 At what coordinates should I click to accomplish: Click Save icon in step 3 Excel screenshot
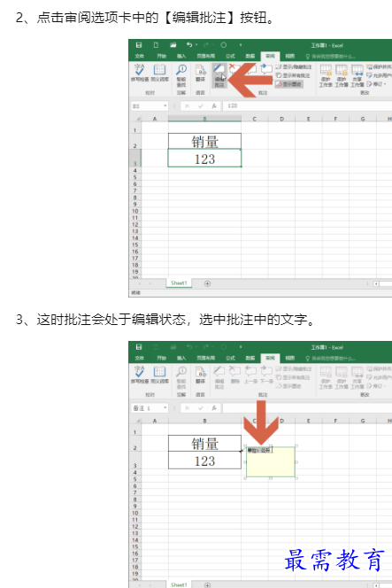tap(139, 347)
